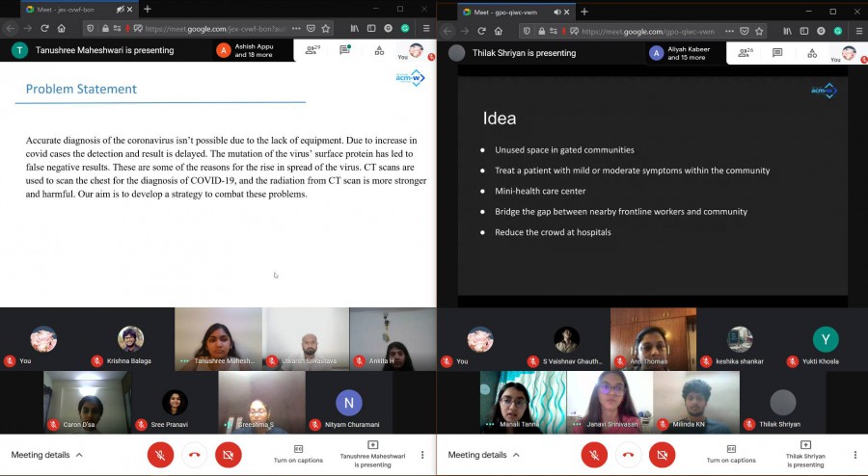Screen dimensions: 868x476
Task: Unmute the microphone in the right meeting
Action: 594,455
